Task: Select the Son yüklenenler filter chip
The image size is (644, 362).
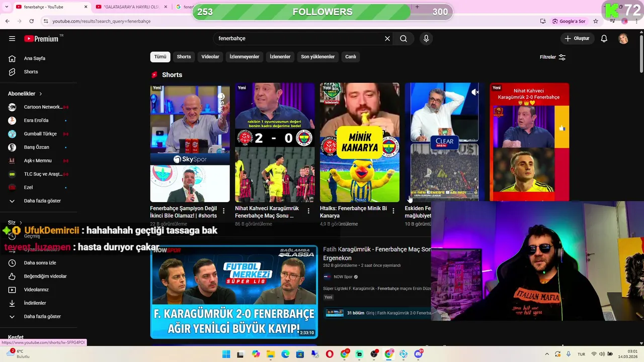Action: 318,57
